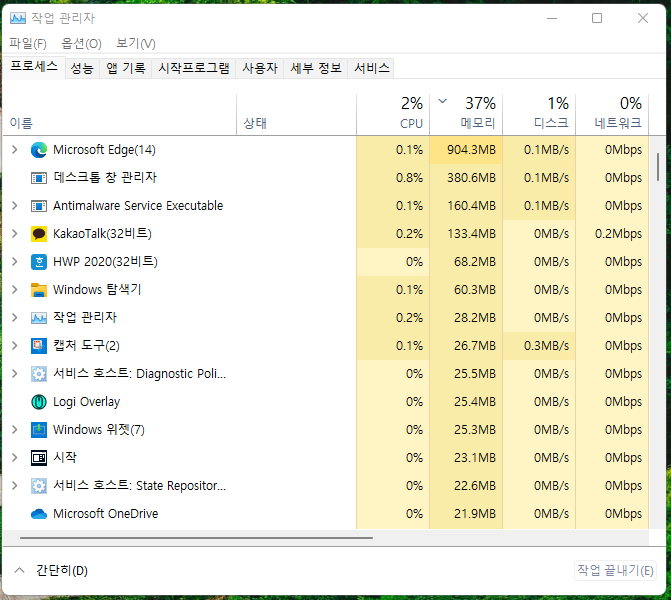Click the 작업 끝내기(E) button

615,570
